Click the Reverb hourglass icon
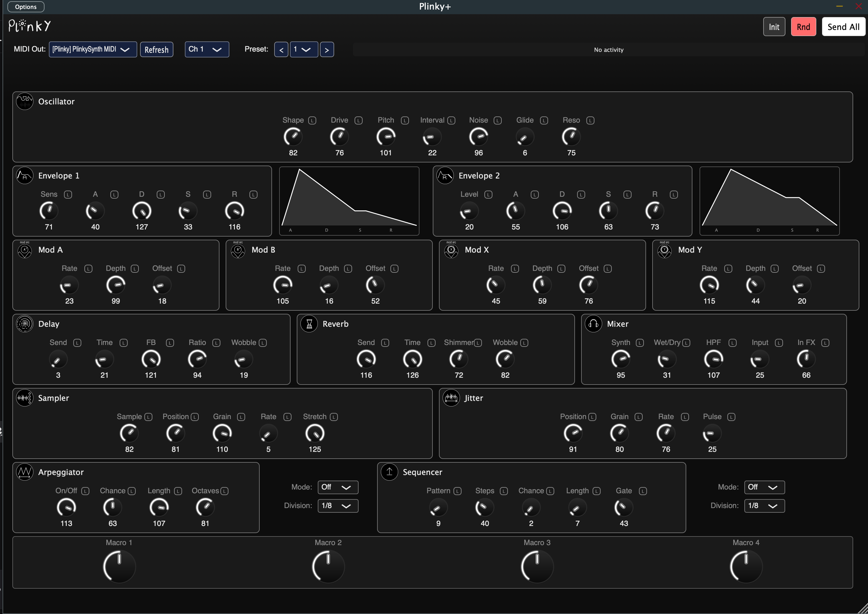Screen dimensions: 868x614 click(x=309, y=324)
